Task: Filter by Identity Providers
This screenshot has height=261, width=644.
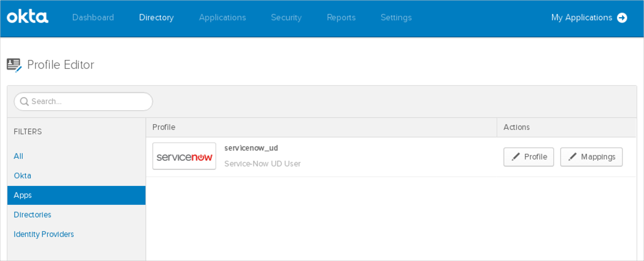Action: (44, 235)
